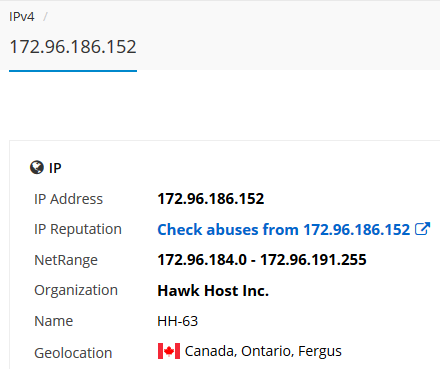Image resolution: width=440 pixels, height=369 pixels.
Task: Click the IPv4 breadcrumb link
Action: 22,16
